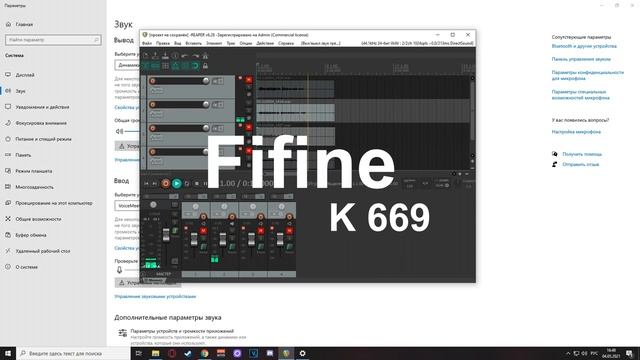The width and height of the screenshot is (640, 360).
Task: Click track 1 volume knob in track panel
Action: (206, 81)
